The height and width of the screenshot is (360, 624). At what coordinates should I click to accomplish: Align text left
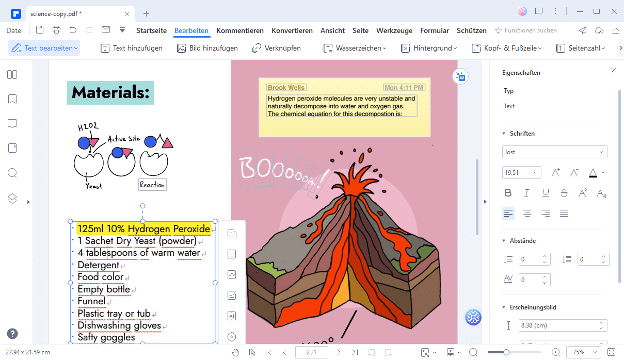[508, 214]
